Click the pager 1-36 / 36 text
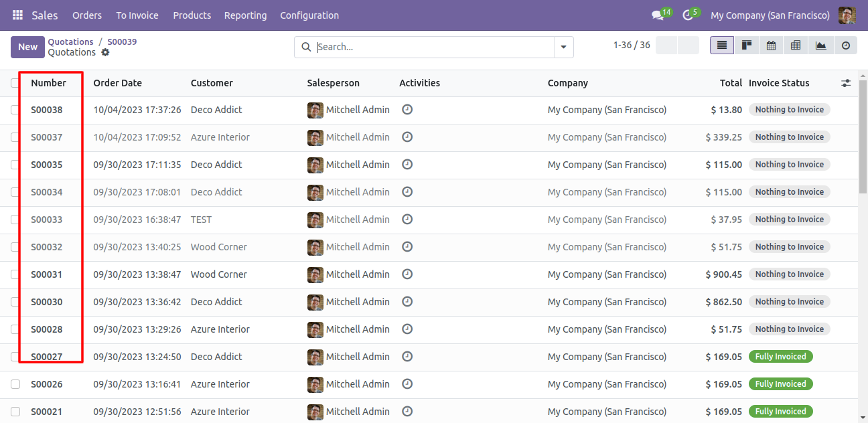 point(632,45)
